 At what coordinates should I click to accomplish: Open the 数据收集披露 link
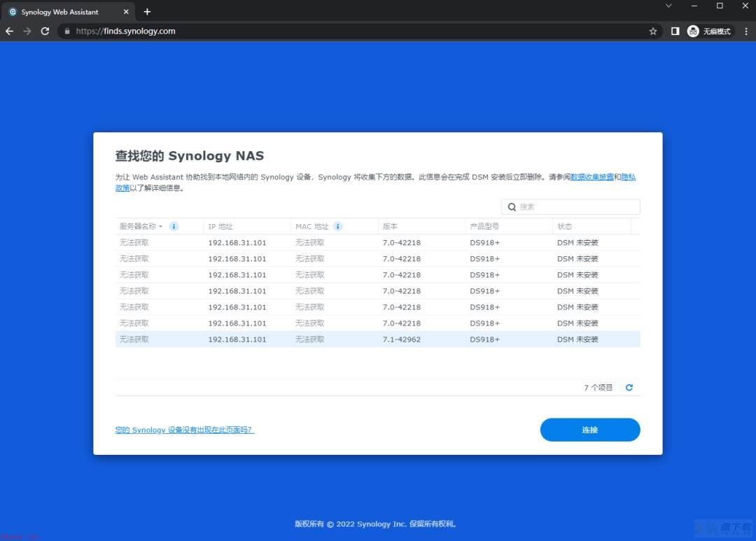tap(592, 177)
